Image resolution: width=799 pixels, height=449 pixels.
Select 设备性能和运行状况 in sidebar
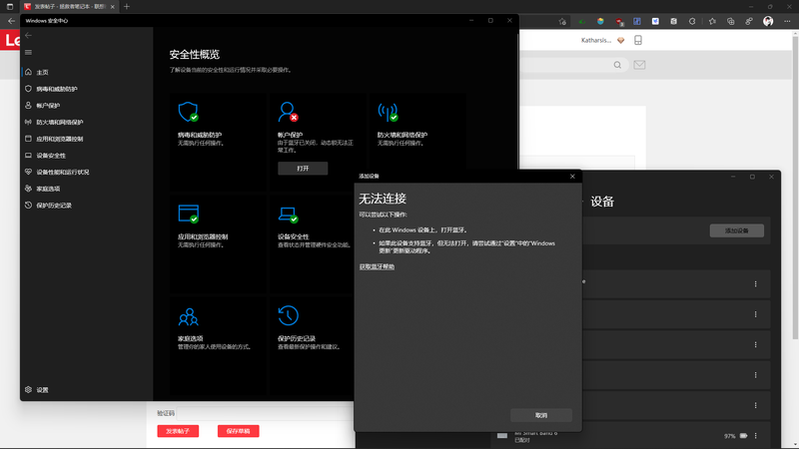click(x=62, y=172)
